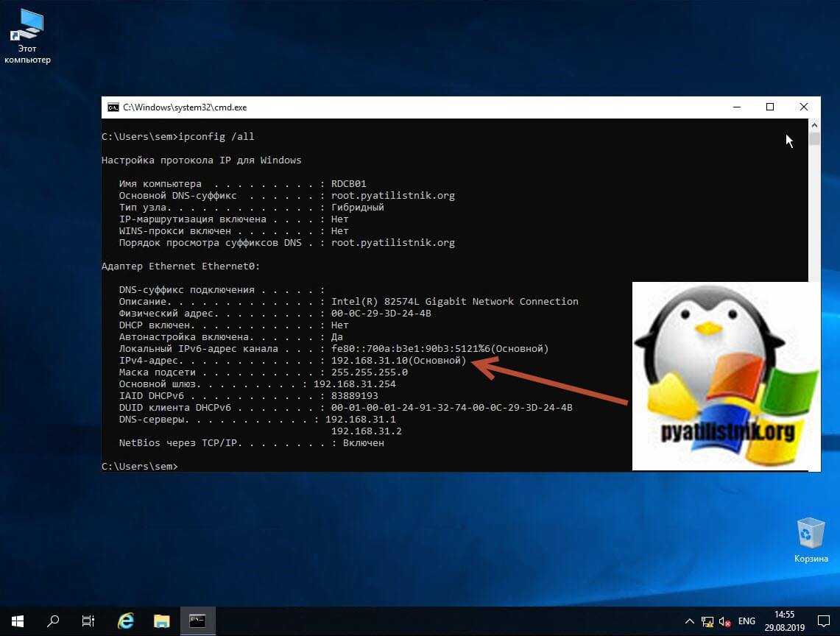Screen dimensions: 840x636
Task: Maximize the cmd.exe window
Action: [770, 107]
